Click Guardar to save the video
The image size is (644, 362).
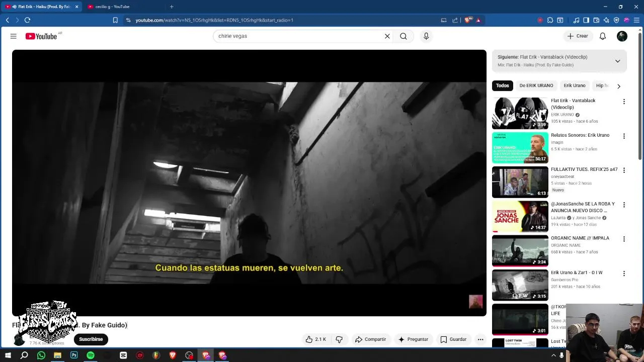pyautogui.click(x=453, y=339)
